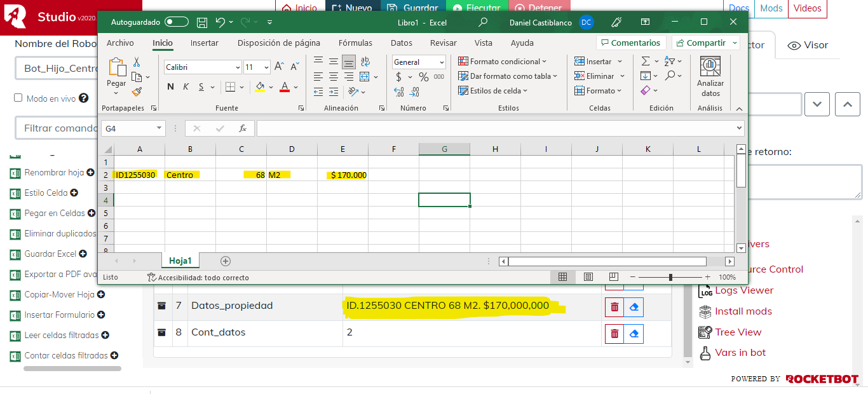Click the Save icon in Excel title bar
The image size is (868, 394).
pos(202,22)
